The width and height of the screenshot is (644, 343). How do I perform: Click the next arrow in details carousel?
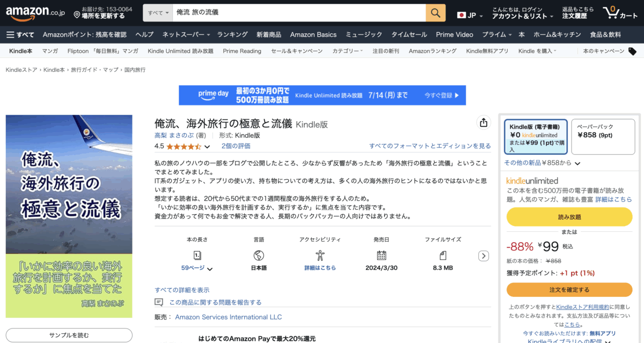pos(484,256)
